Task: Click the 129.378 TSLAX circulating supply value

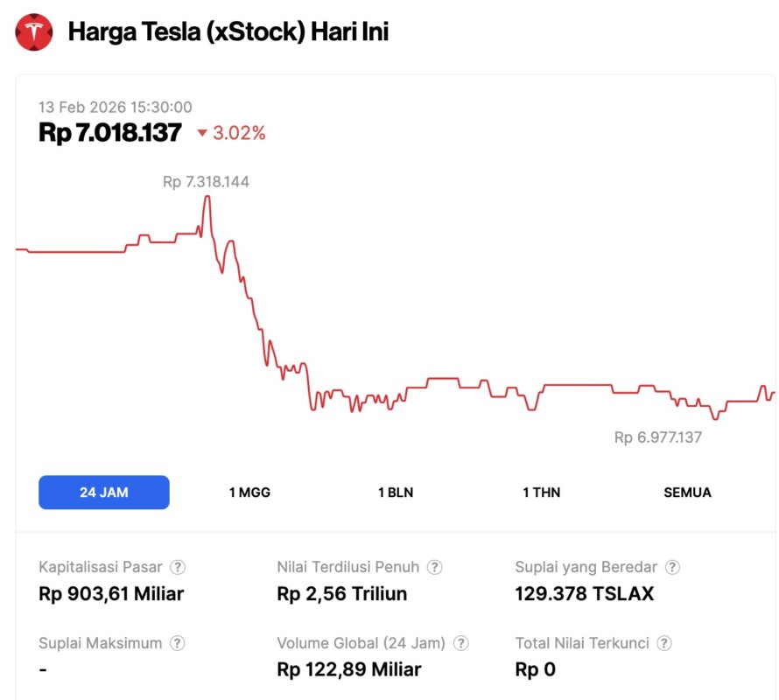Action: (x=584, y=594)
